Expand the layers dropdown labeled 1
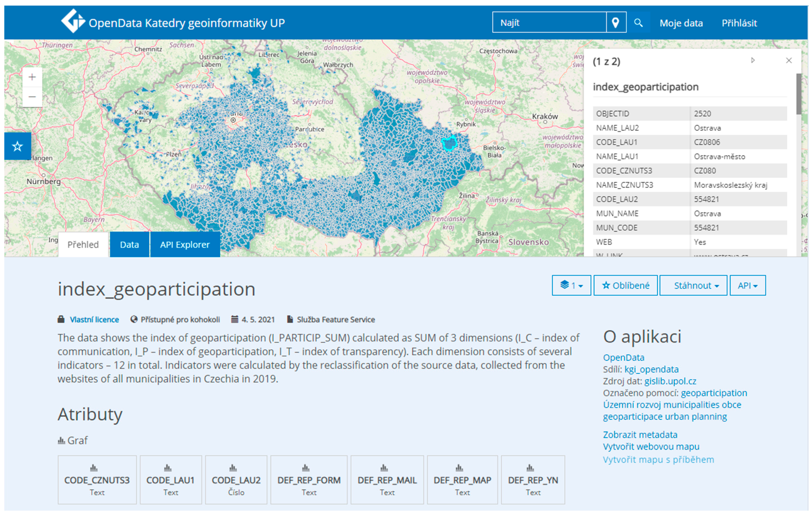 (x=571, y=285)
